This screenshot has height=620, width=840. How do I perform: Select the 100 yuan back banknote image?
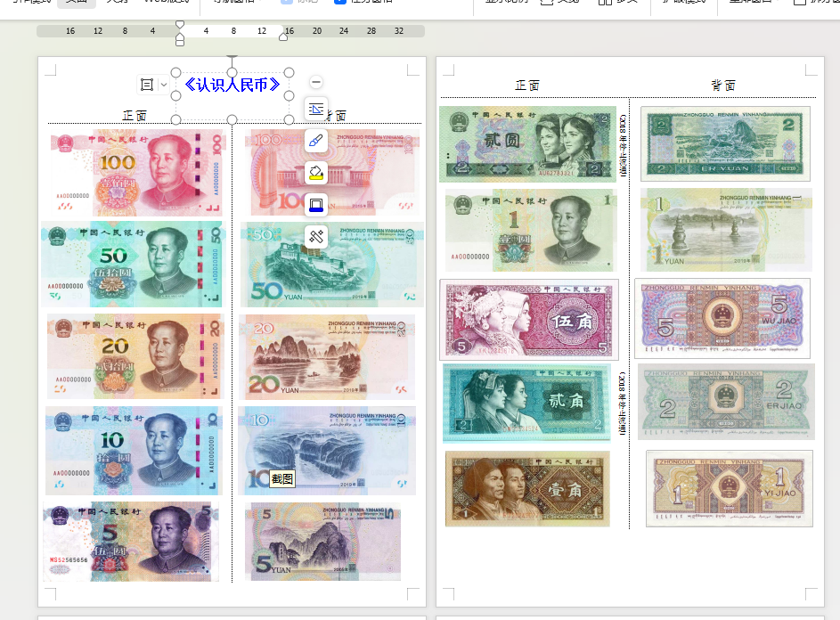[332, 173]
